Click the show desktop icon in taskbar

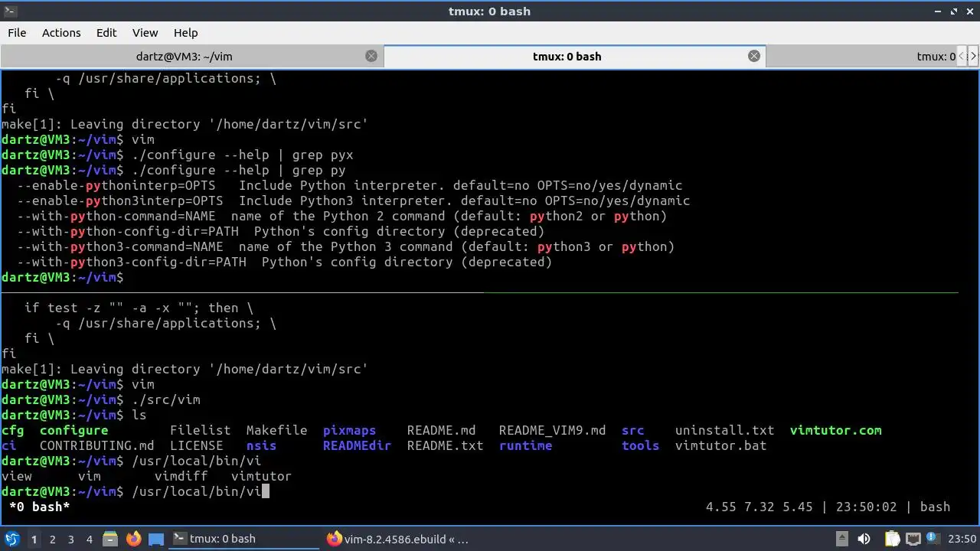click(x=155, y=539)
